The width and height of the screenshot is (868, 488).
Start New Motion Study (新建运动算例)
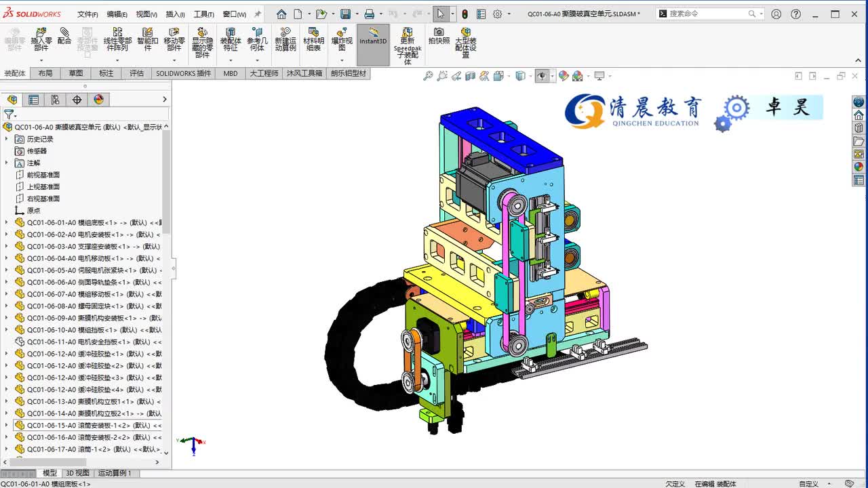[x=285, y=39]
